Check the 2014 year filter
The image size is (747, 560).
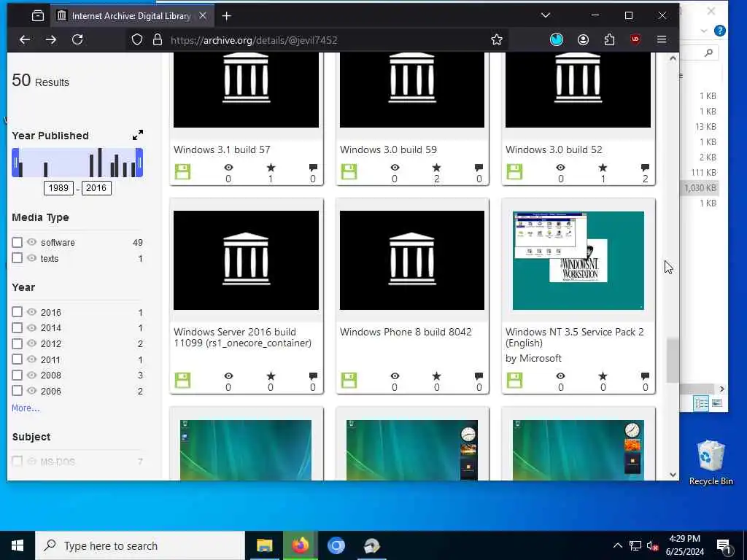(x=18, y=327)
